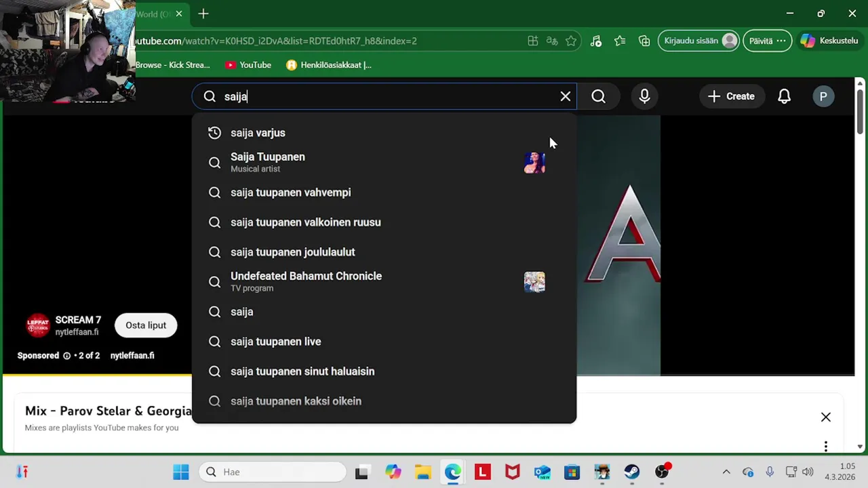The image size is (868, 488).
Task: Focus the YouTube search box containing saija
Action: tap(384, 96)
